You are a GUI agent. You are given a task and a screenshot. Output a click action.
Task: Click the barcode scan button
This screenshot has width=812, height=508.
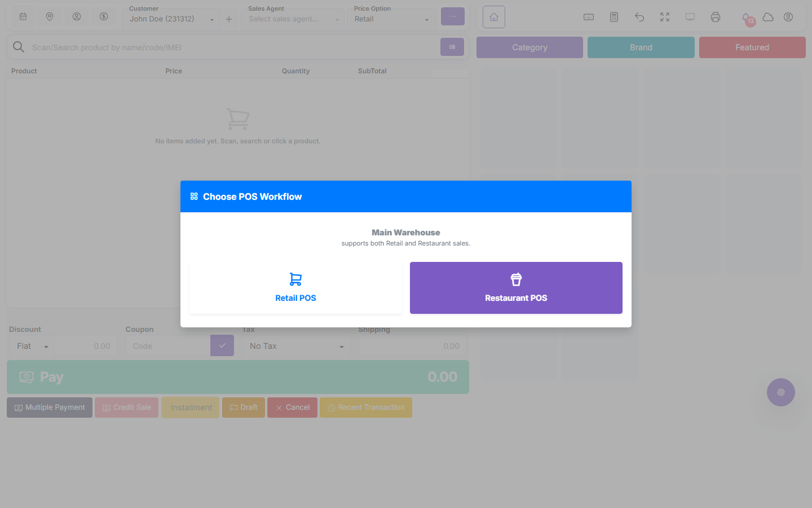point(452,47)
